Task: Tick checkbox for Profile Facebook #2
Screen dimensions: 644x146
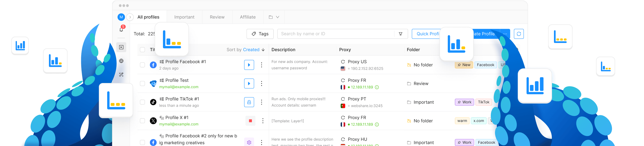Action: click(x=142, y=143)
